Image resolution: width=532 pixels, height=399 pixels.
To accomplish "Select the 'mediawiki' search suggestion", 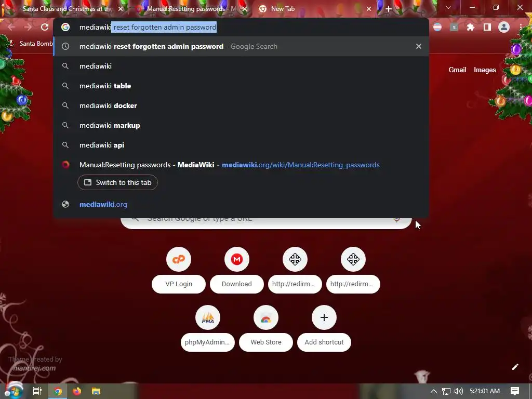I will click(x=241, y=66).
